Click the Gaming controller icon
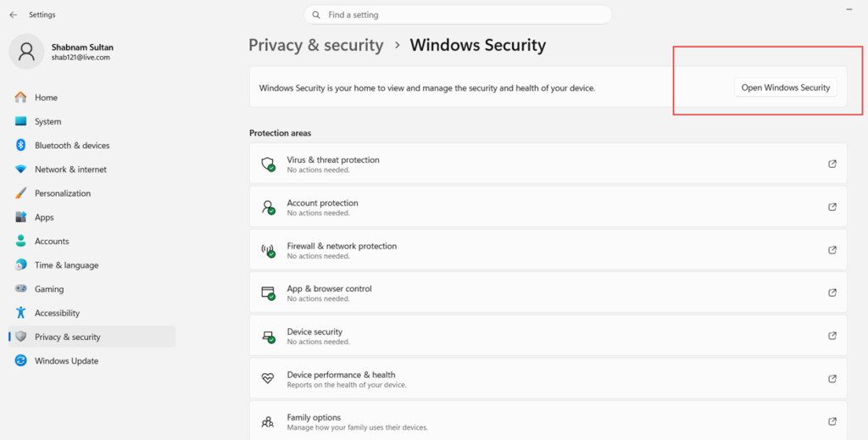 pyautogui.click(x=20, y=289)
